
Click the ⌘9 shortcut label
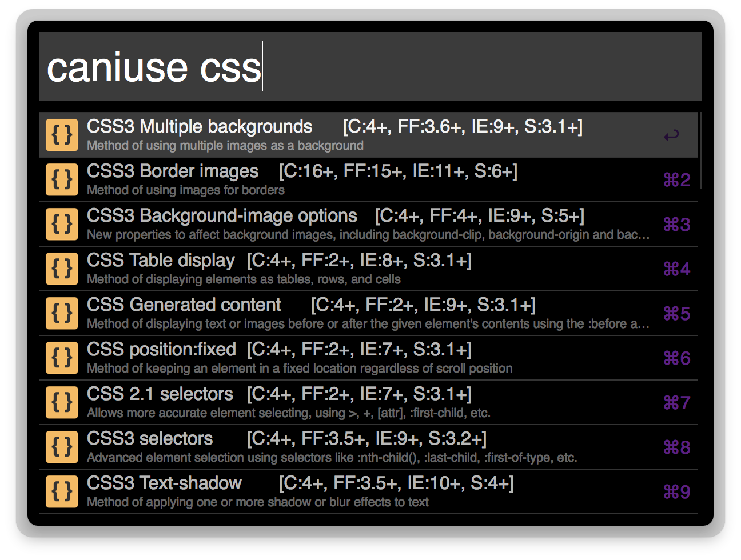click(x=677, y=492)
